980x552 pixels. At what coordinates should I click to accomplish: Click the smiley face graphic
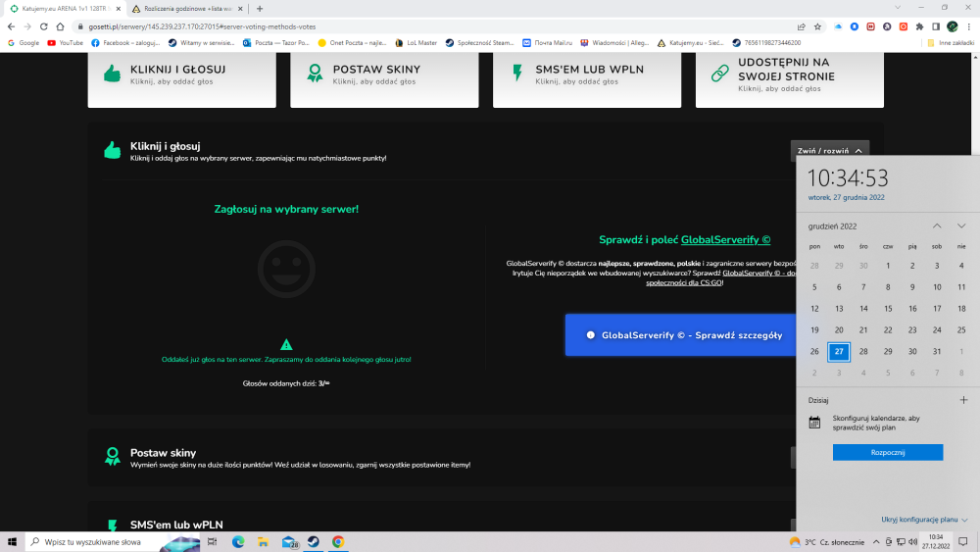[x=286, y=269]
